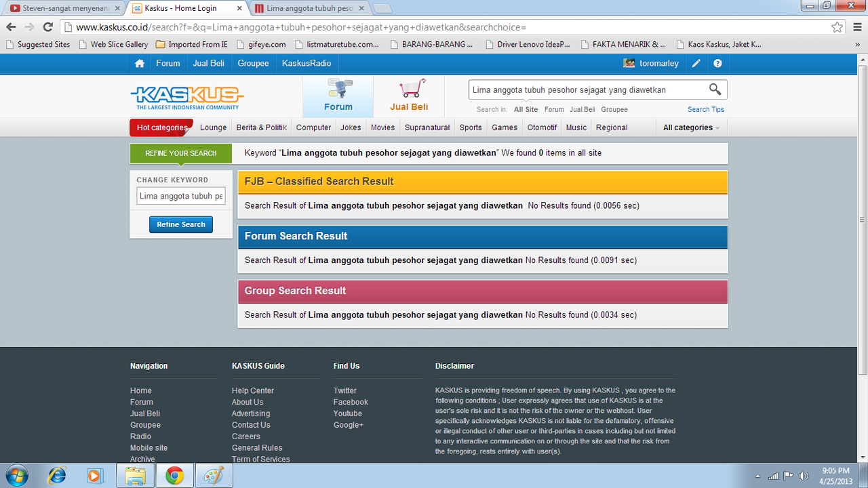
Task: Open gifeye.com bookmark
Action: 261,44
